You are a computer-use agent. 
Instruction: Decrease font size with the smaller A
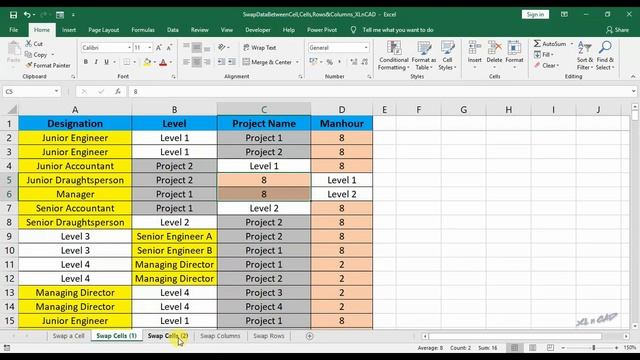pyautogui.click(x=169, y=48)
